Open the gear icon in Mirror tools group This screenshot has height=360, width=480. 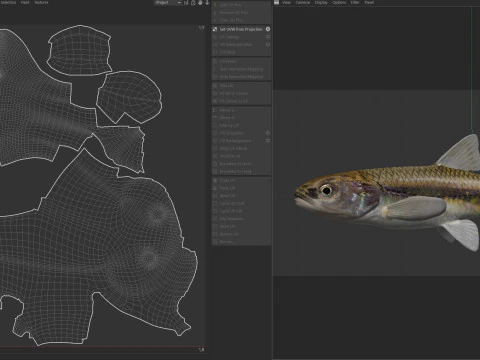268,133
